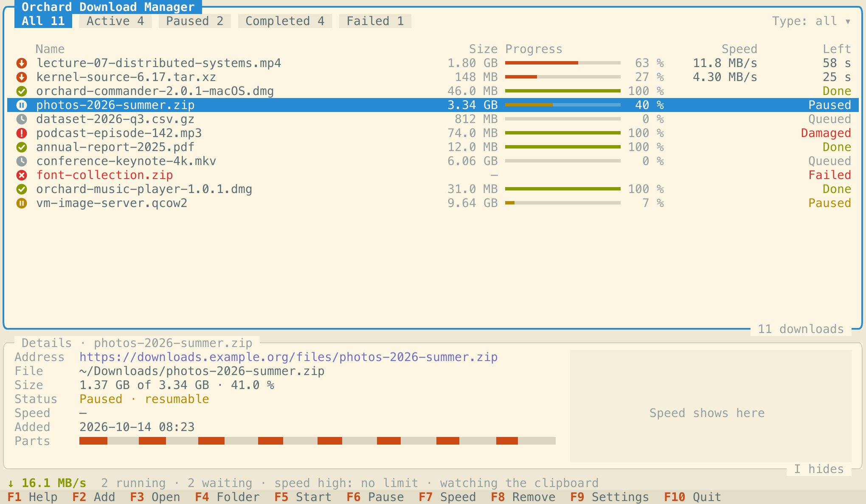Open the Type: all dropdown
Image resolution: width=866 pixels, height=504 pixels.
coord(811,21)
